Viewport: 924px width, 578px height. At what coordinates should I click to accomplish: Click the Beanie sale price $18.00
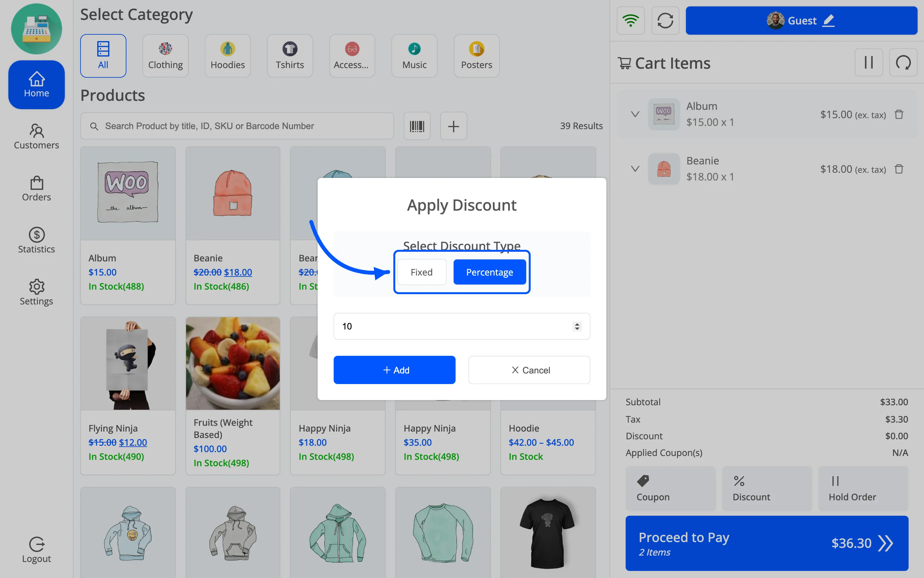[x=238, y=272]
